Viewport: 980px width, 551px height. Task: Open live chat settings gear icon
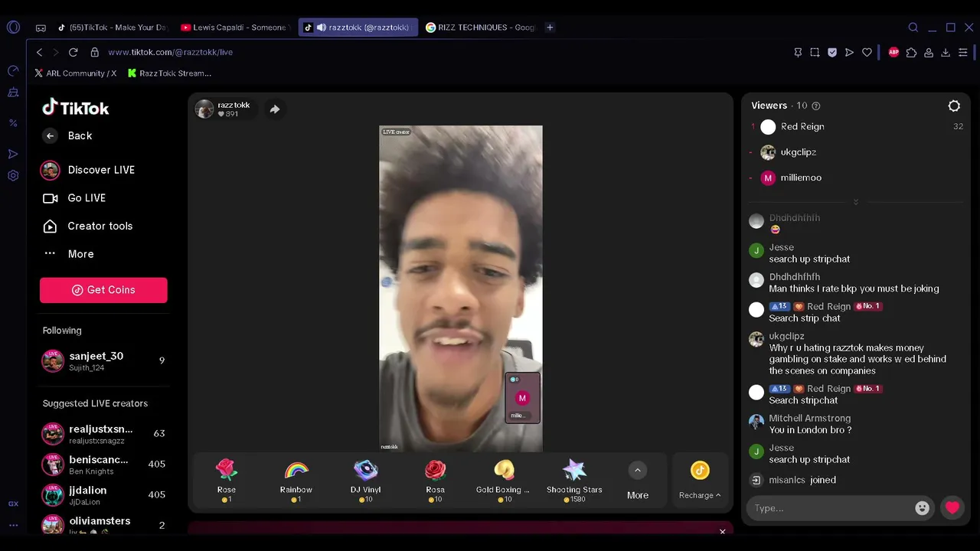954,106
